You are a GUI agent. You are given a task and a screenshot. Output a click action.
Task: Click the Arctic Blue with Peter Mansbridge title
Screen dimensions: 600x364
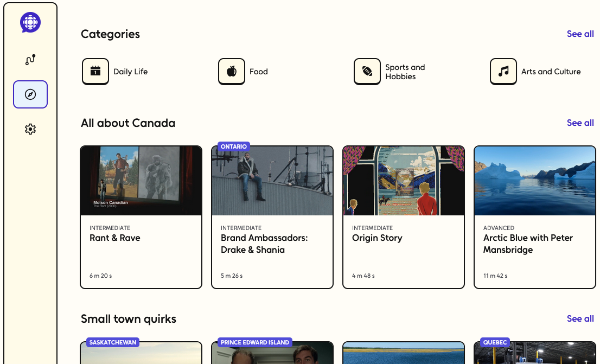tap(528, 244)
